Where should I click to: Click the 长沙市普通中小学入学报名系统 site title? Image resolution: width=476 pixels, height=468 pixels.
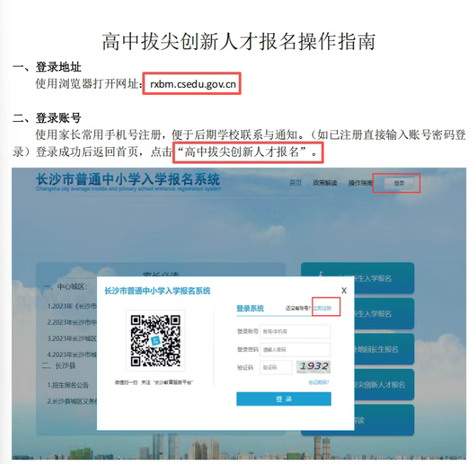coord(128,178)
